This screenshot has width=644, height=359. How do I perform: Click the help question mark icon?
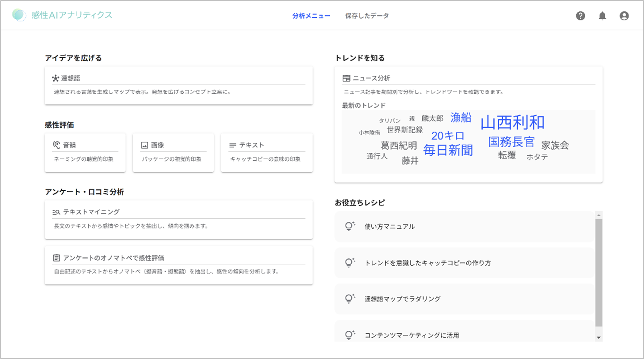click(x=580, y=16)
